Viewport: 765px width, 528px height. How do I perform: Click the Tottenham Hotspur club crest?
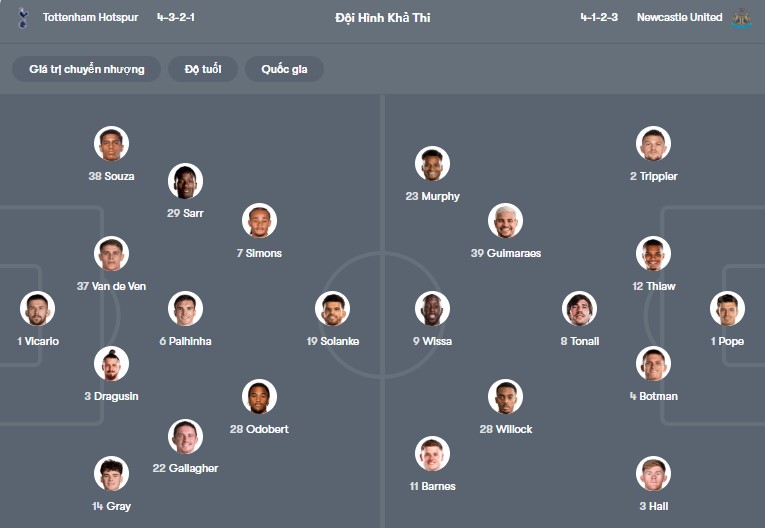(x=23, y=17)
